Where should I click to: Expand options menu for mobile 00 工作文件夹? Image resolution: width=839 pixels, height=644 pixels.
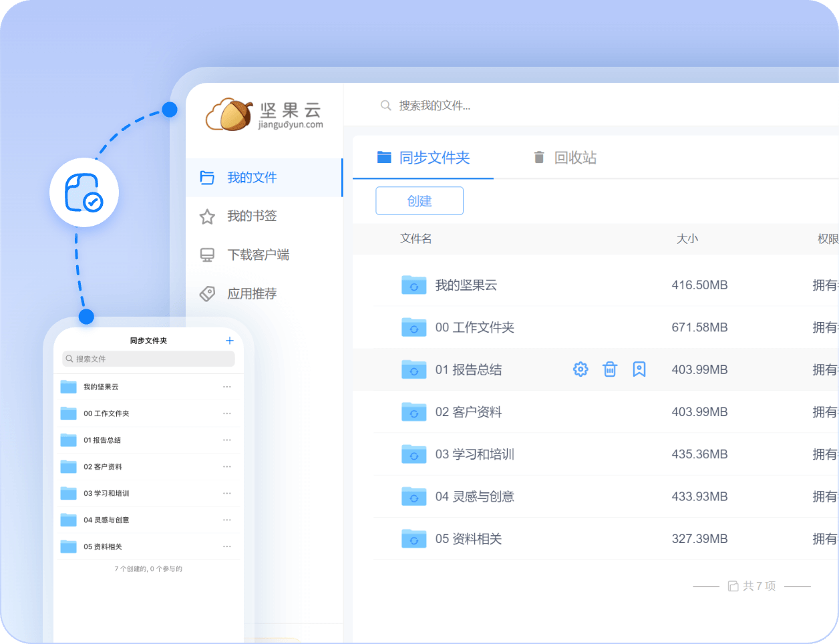227,414
